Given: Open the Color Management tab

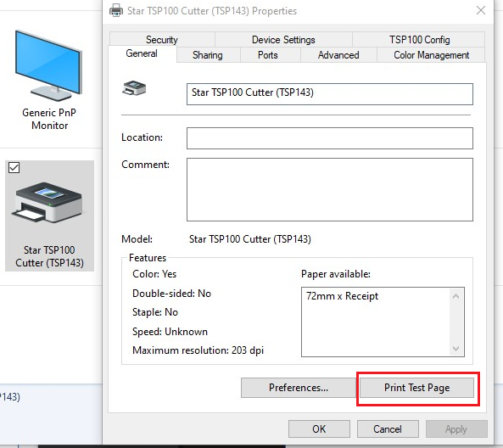Looking at the screenshot, I should point(432,55).
